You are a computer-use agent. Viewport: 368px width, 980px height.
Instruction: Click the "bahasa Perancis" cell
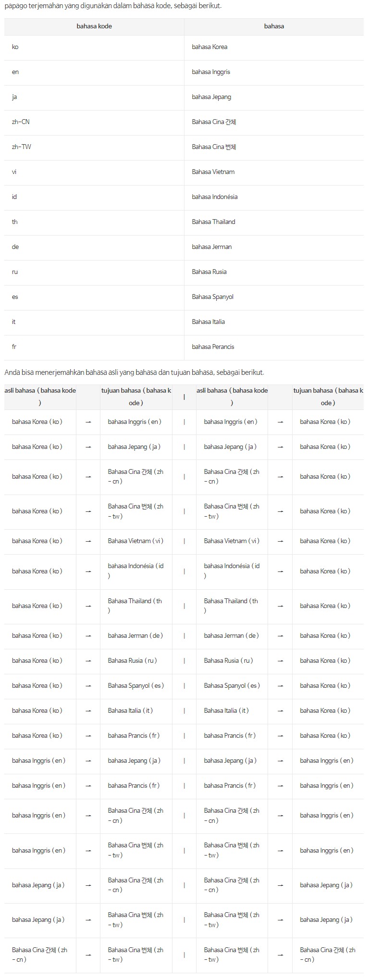point(213,347)
